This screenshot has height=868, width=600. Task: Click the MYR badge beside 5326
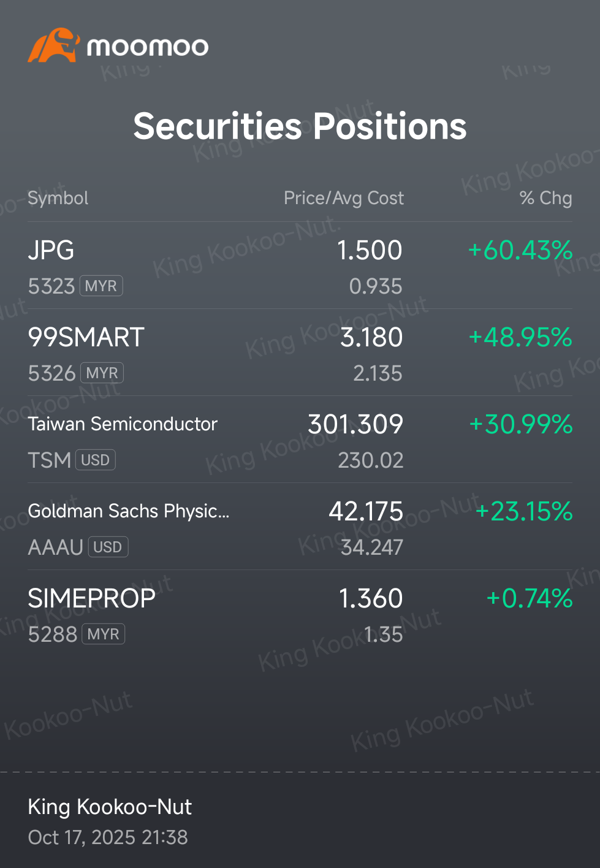point(102,373)
